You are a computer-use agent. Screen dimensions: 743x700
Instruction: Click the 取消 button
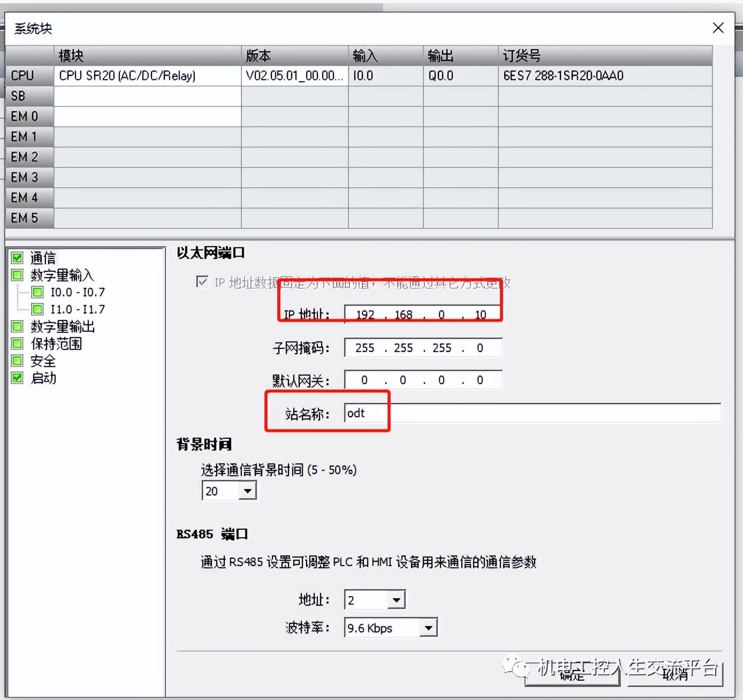point(675,675)
